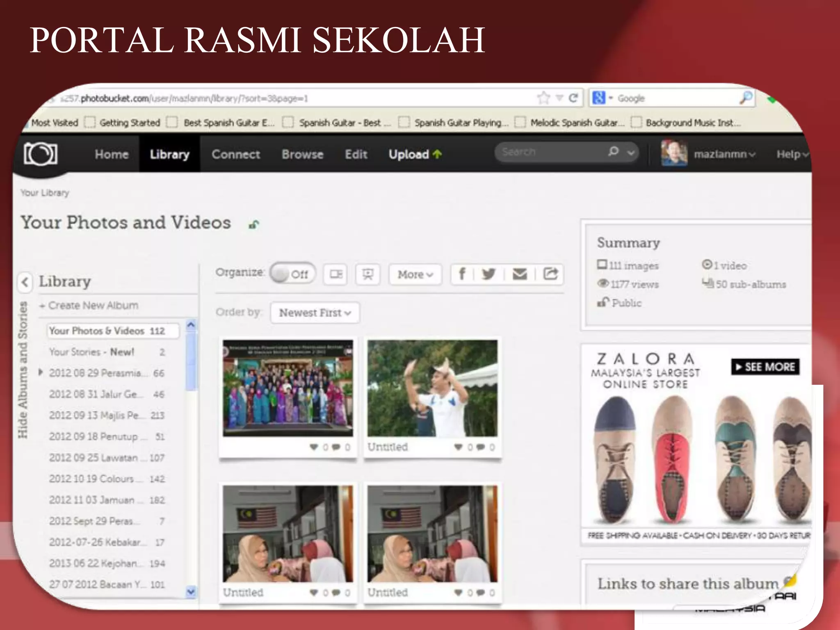This screenshot has height=630, width=840.
Task: Open the 2012 09 25 Lawatan album
Action: (x=107, y=458)
